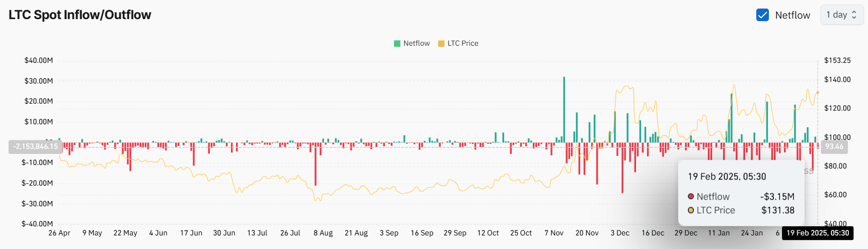Click the tooltip's 19 Feb 2025, 05:30 header

727,177
